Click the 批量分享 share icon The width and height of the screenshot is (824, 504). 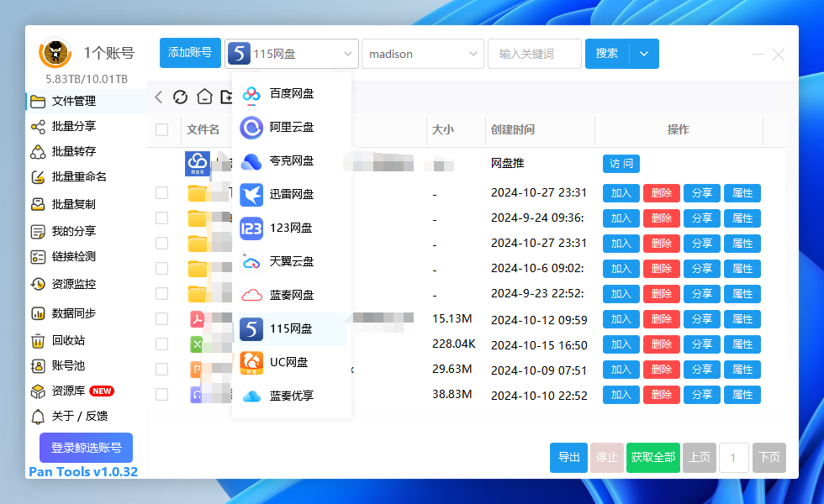(x=38, y=127)
